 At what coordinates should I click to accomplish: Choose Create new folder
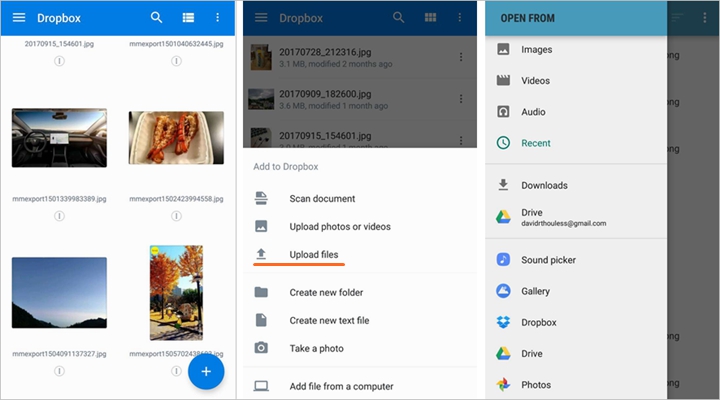click(x=360, y=292)
